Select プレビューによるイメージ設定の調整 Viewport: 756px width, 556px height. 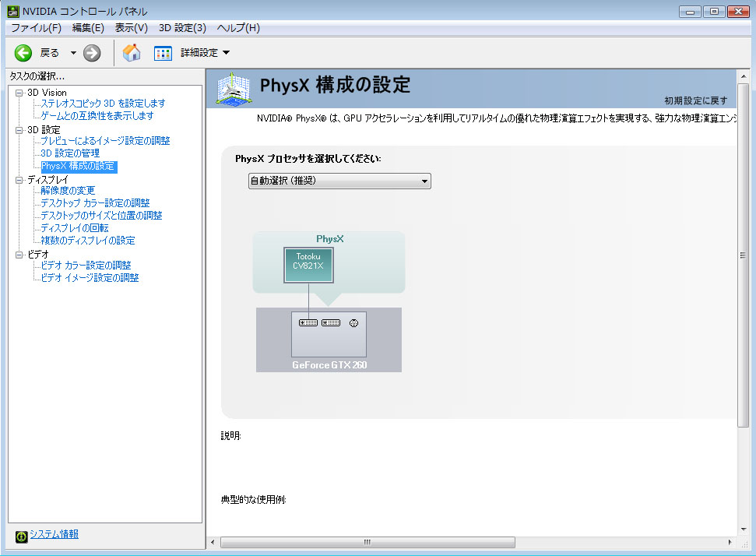[105, 141]
